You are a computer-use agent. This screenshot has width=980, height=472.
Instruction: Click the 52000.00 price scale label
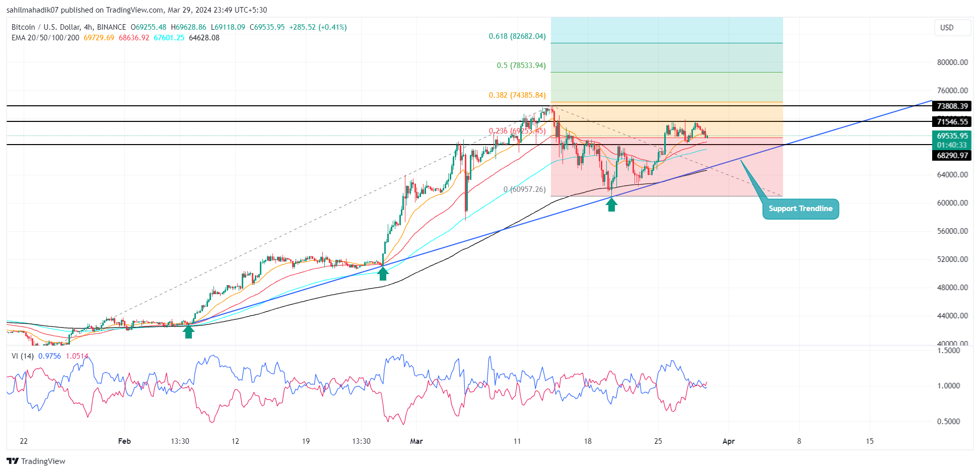pyautogui.click(x=952, y=259)
